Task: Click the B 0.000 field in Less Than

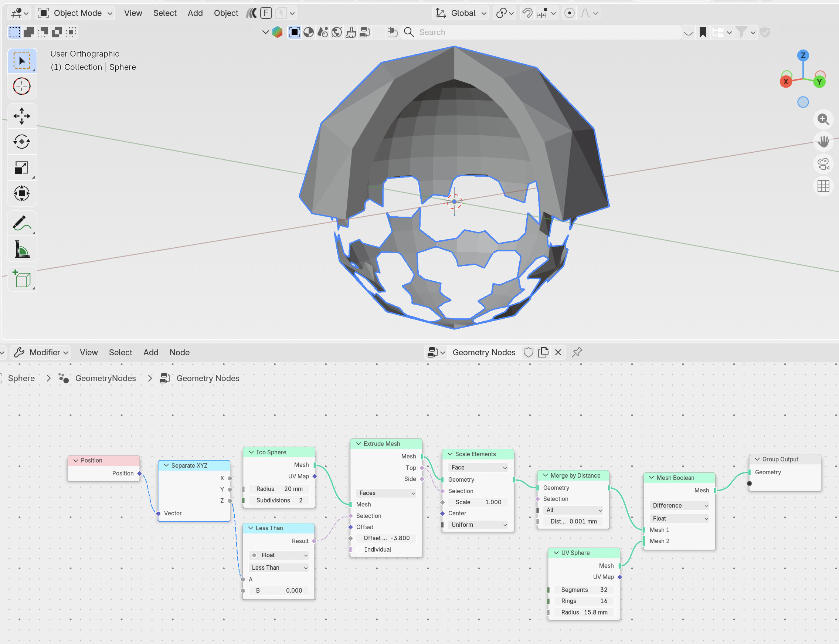Action: (x=279, y=591)
